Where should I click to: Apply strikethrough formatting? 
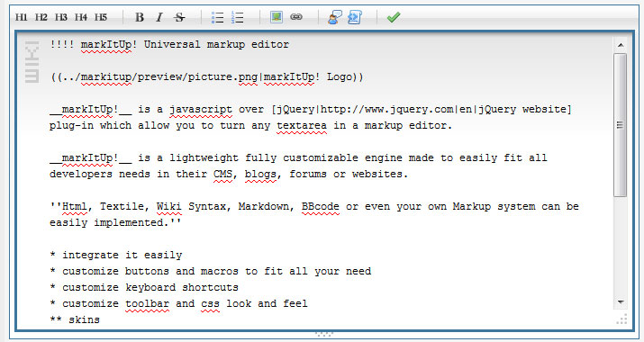click(179, 17)
